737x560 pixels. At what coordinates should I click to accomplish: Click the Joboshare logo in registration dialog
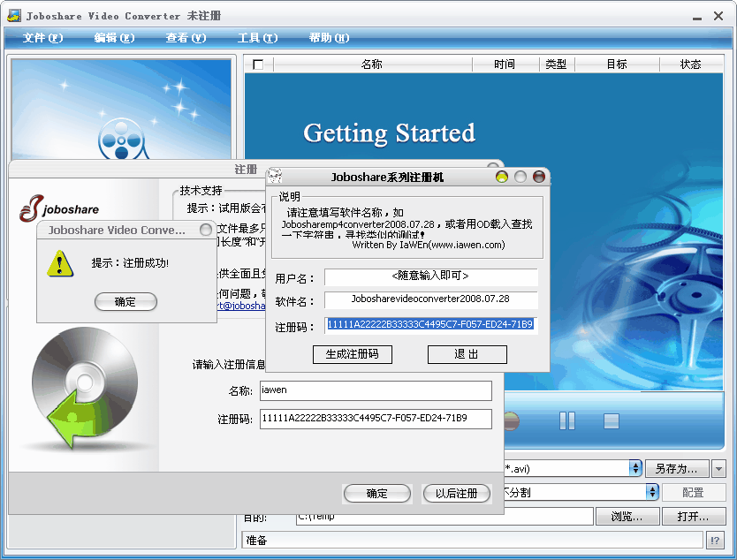point(59,208)
